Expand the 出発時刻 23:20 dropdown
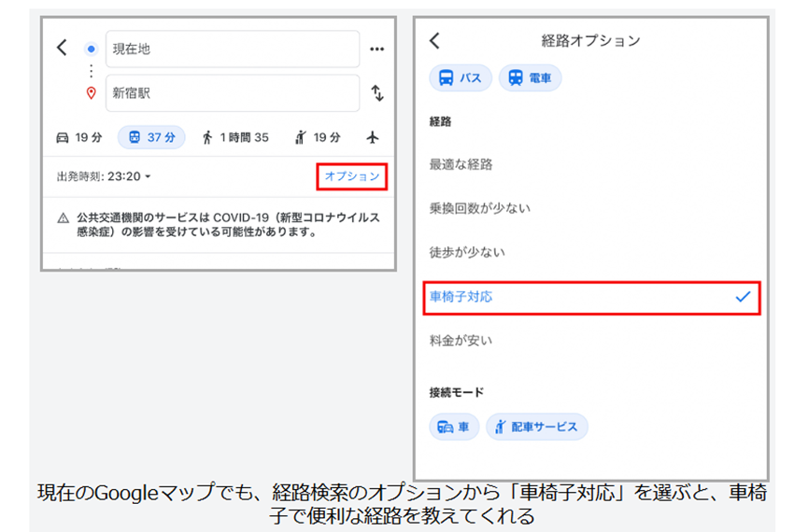Viewport: 794px width, 532px height. [104, 176]
